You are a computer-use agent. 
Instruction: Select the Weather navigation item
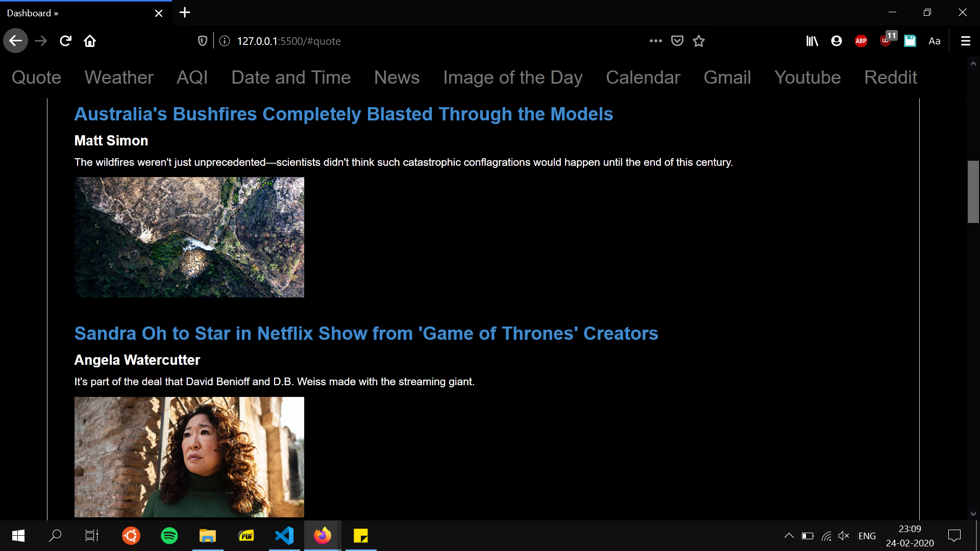[119, 78]
